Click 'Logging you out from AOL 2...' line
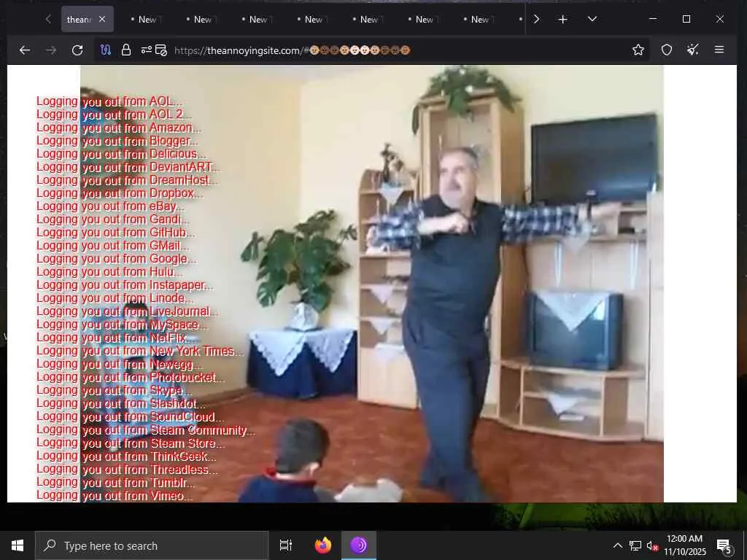The width and height of the screenshot is (747, 560). tap(114, 114)
